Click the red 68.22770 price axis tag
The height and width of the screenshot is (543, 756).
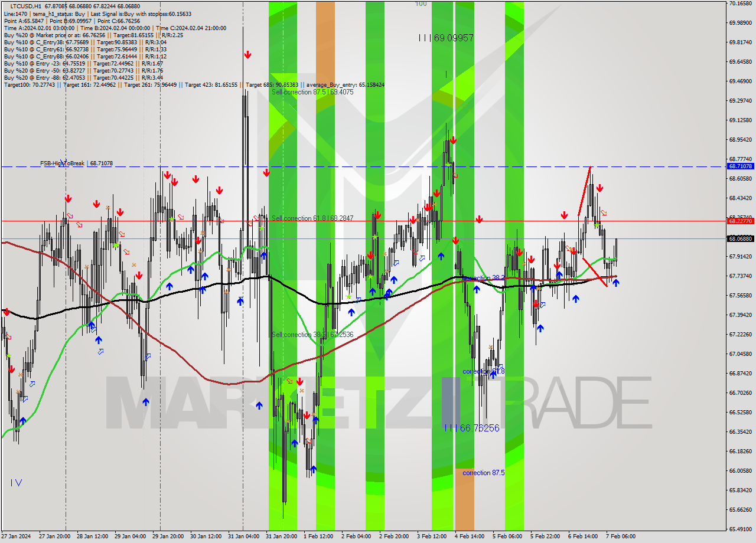click(x=741, y=221)
